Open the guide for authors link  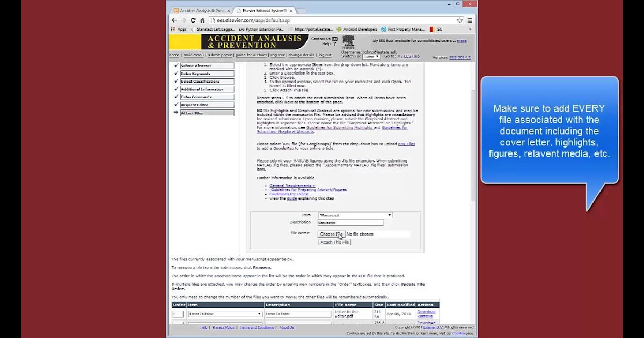251,55
